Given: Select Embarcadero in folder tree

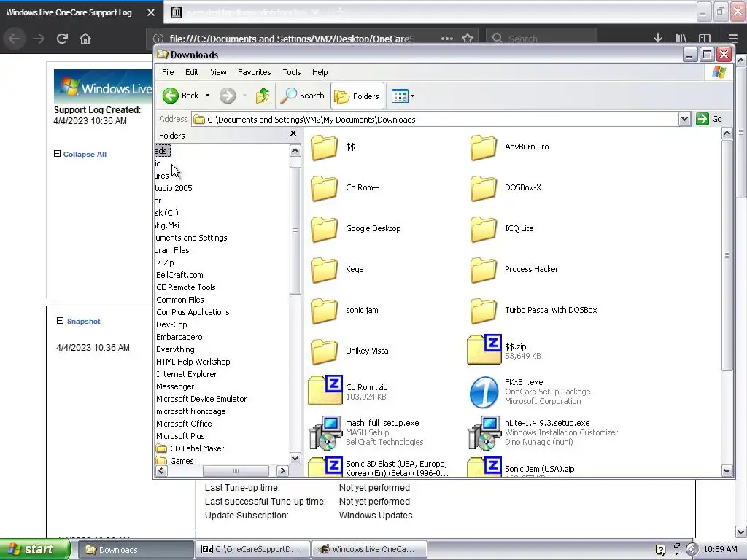Looking at the screenshot, I should 179,337.
